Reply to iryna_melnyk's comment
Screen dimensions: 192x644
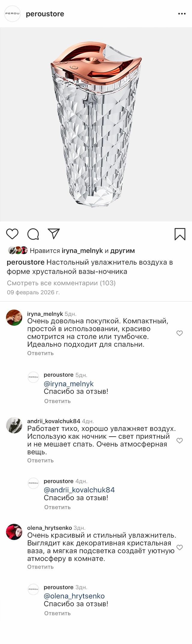tap(40, 353)
